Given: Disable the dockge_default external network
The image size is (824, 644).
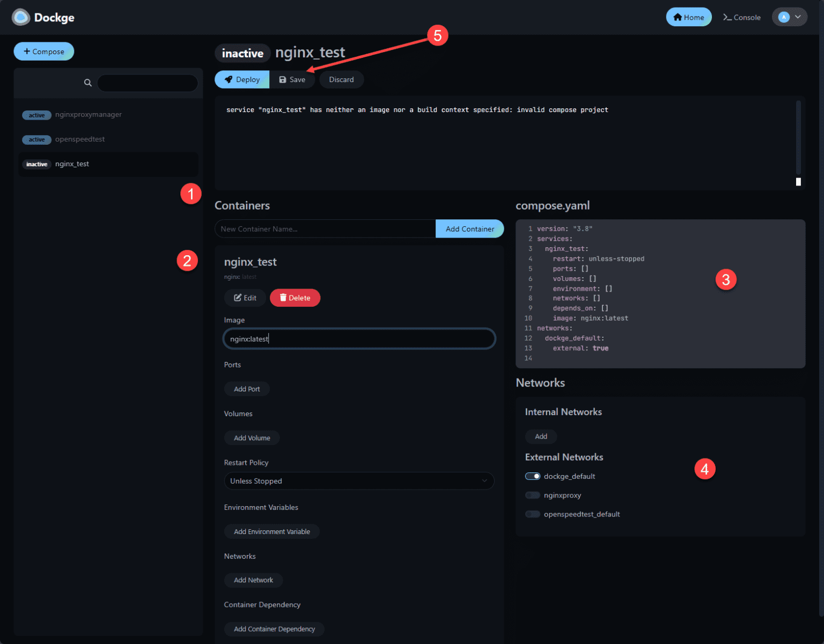Looking at the screenshot, I should point(532,476).
